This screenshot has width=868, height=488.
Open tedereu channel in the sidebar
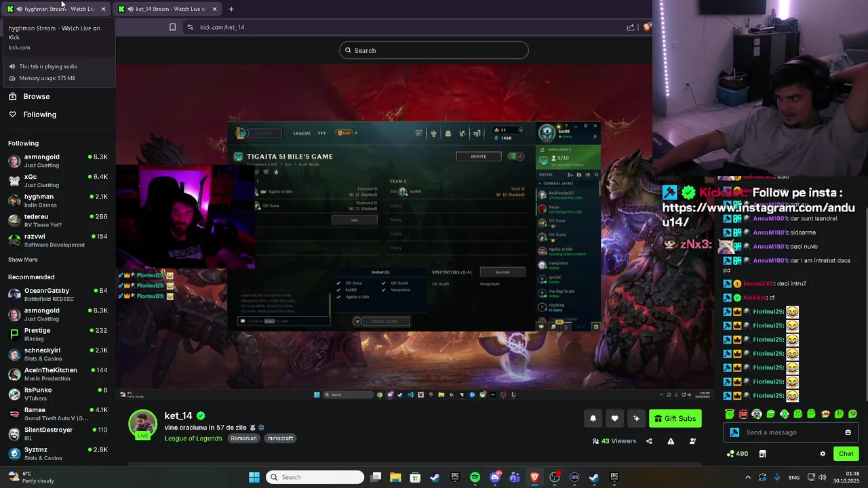click(x=58, y=220)
